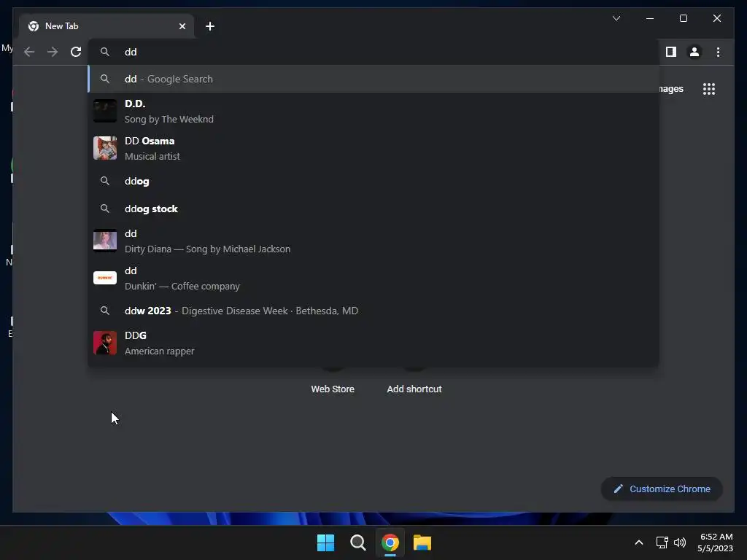747x560 pixels.
Task: Reload the page with the refresh icon
Action: (x=76, y=52)
